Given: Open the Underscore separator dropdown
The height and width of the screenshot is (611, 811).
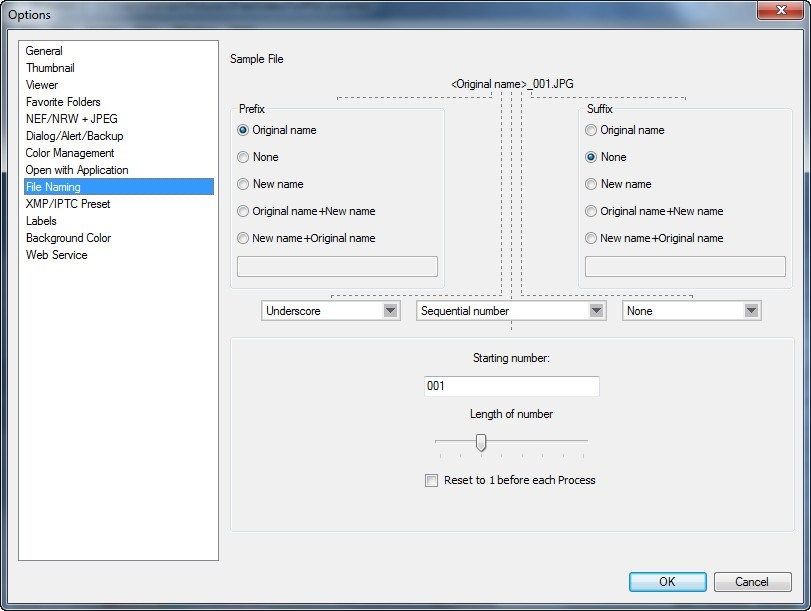Looking at the screenshot, I should [x=331, y=311].
